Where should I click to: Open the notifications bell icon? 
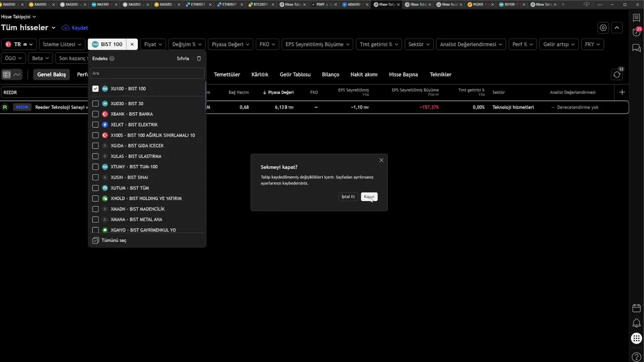636,323
